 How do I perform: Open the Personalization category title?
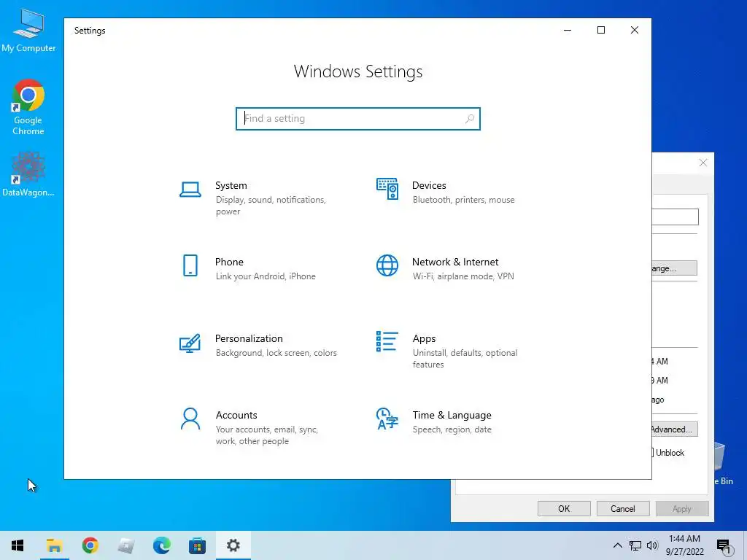point(249,338)
